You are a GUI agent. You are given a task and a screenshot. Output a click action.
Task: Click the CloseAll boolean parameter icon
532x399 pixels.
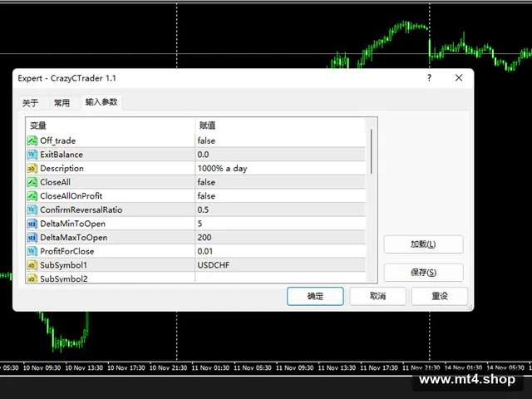pyautogui.click(x=32, y=182)
